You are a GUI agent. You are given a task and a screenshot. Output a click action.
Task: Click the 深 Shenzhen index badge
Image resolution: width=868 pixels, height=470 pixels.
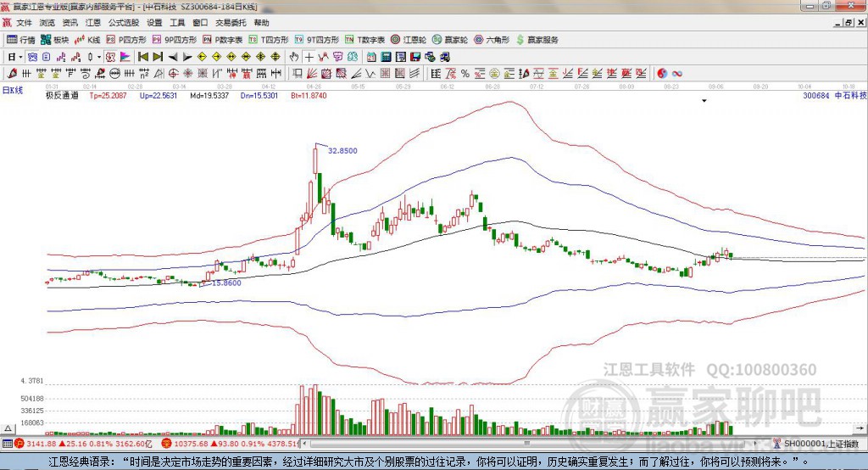[167, 444]
